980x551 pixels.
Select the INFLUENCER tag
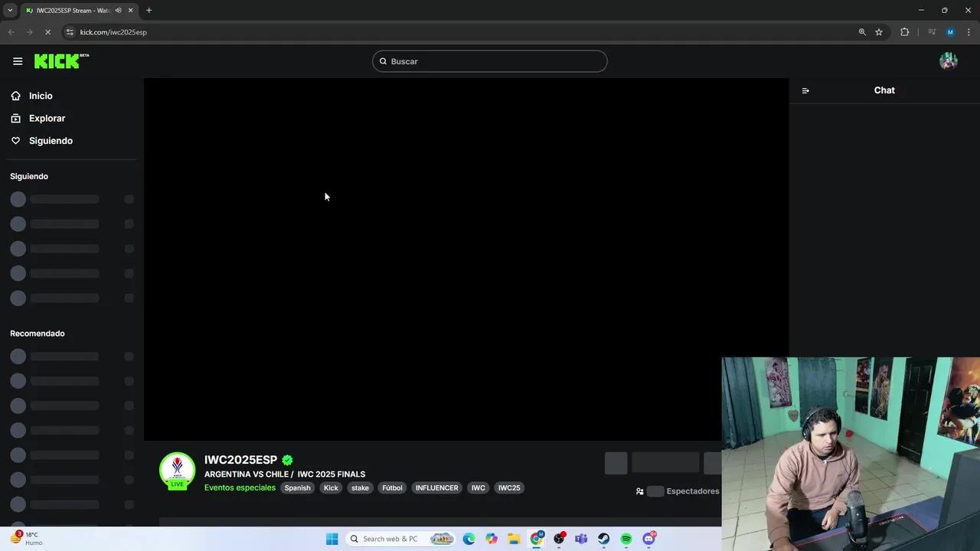pyautogui.click(x=436, y=487)
